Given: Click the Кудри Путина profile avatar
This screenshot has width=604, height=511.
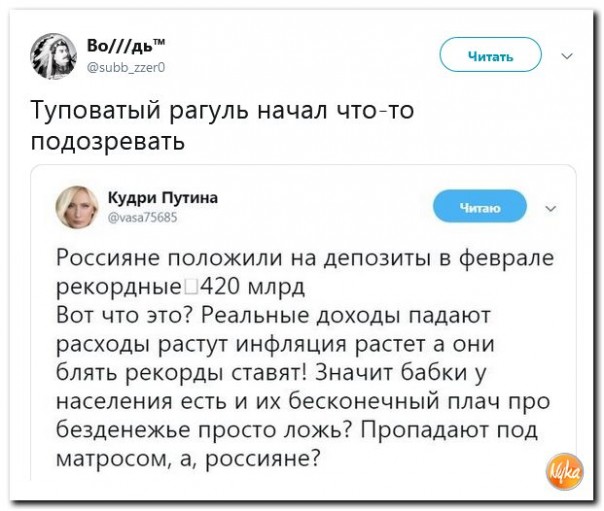Looking at the screenshot, I should [x=76, y=205].
